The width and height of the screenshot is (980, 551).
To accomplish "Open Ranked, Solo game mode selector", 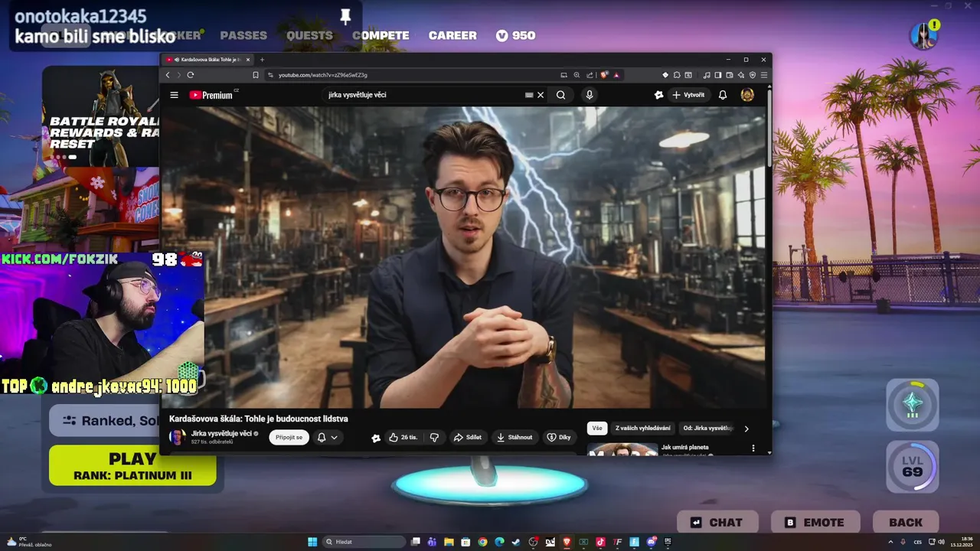I will pos(106,420).
